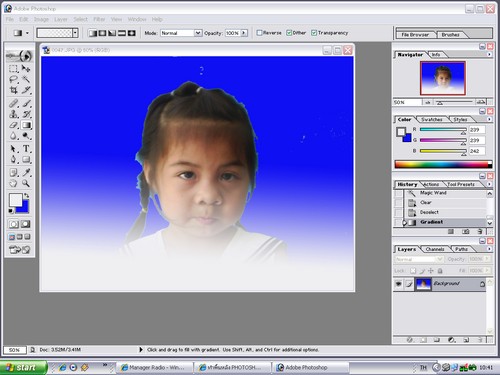500x375 pixels.
Task: Select the Lasso tool
Action: (14, 79)
